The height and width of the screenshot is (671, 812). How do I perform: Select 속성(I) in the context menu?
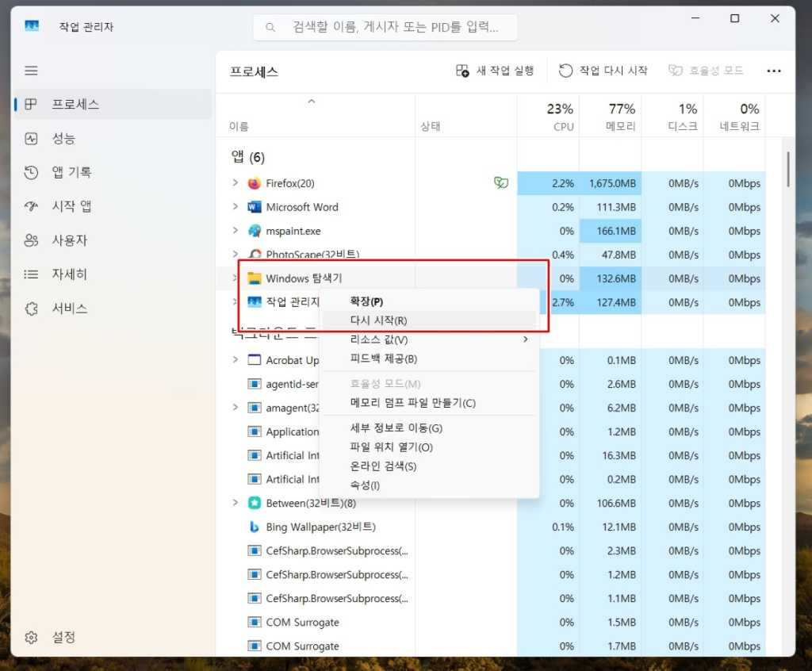click(365, 485)
